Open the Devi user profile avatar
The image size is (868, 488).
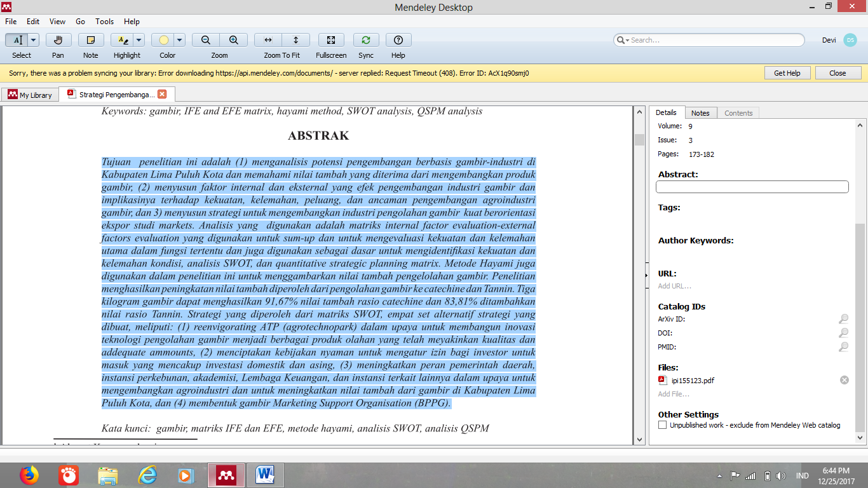pyautogui.click(x=850, y=40)
